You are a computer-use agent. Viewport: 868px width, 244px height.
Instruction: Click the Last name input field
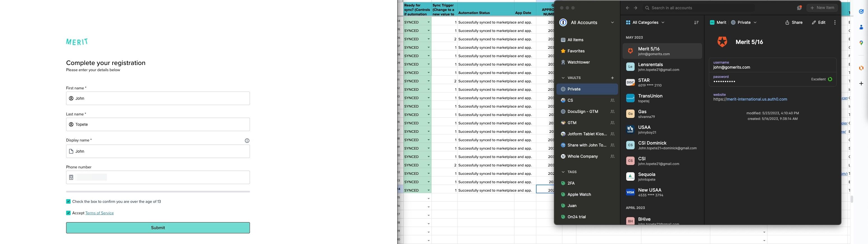tap(158, 124)
